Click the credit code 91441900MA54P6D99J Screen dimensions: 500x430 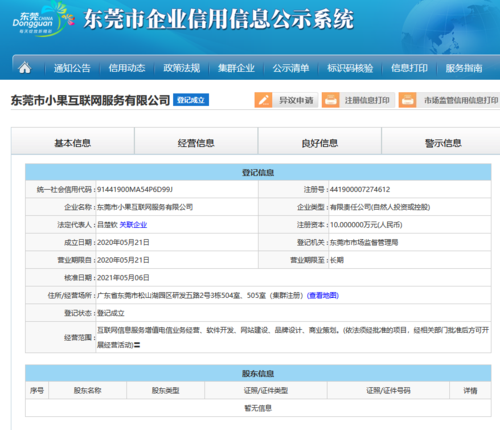tap(135, 189)
